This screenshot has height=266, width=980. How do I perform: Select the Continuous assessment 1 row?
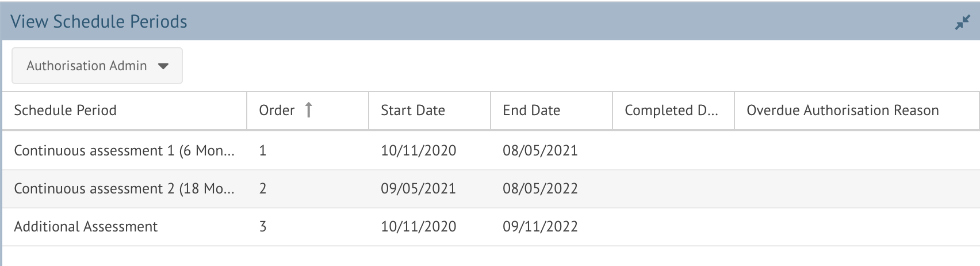pyautogui.click(x=491, y=151)
